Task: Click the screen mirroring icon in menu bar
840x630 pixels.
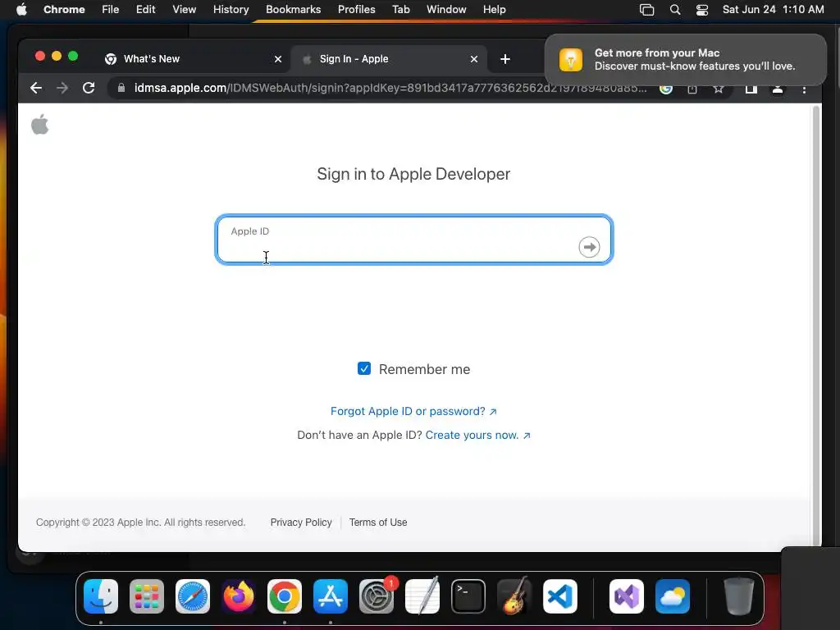Action: (646, 10)
